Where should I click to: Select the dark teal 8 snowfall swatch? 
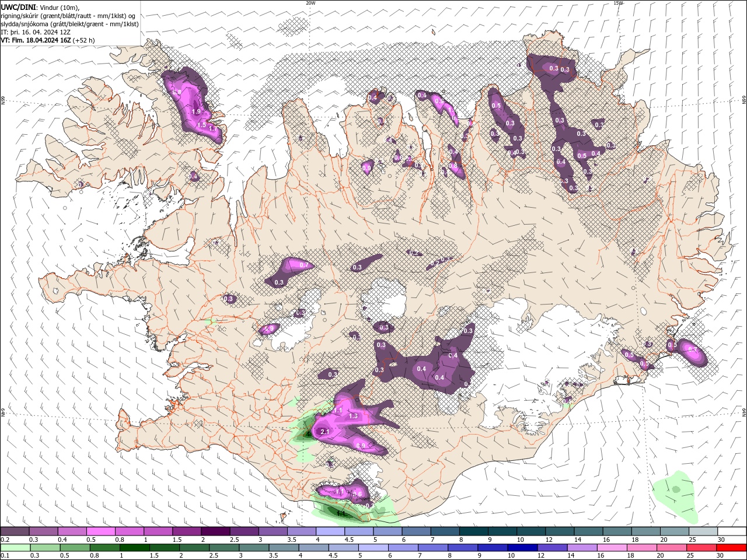tap(474, 531)
